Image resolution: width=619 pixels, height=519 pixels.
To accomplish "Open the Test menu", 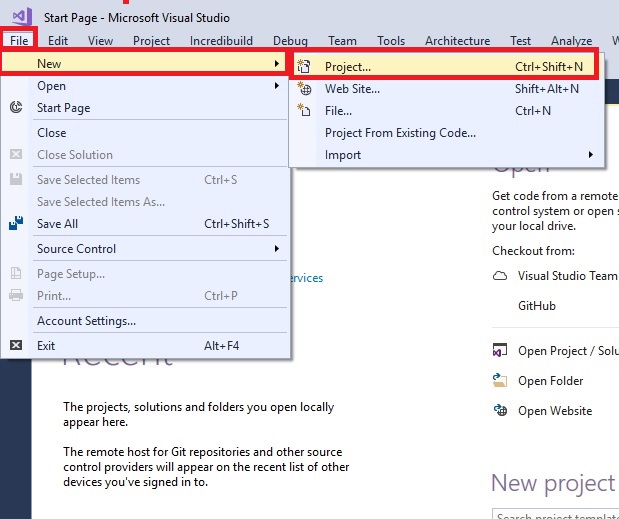I will pyautogui.click(x=520, y=40).
